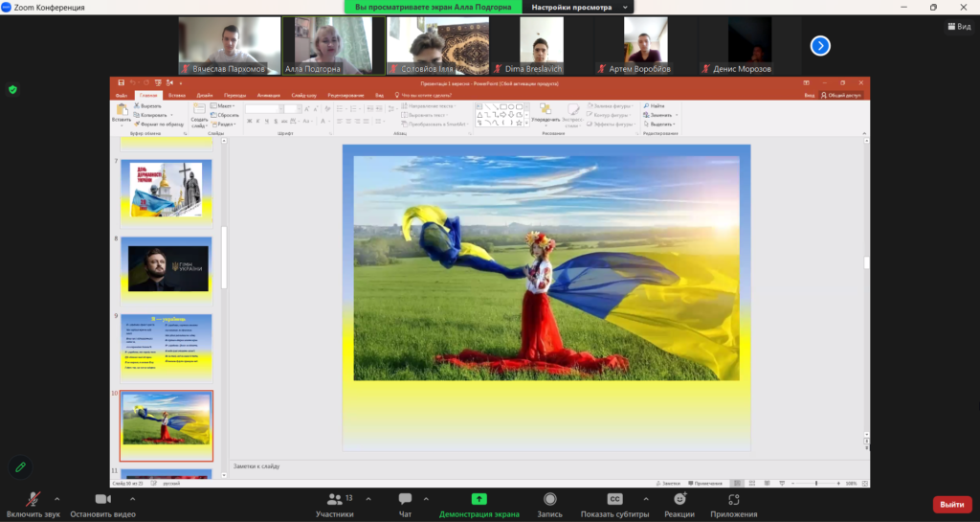The image size is (980, 522).
Task: Show next participants with blue arrow button
Action: (x=820, y=46)
